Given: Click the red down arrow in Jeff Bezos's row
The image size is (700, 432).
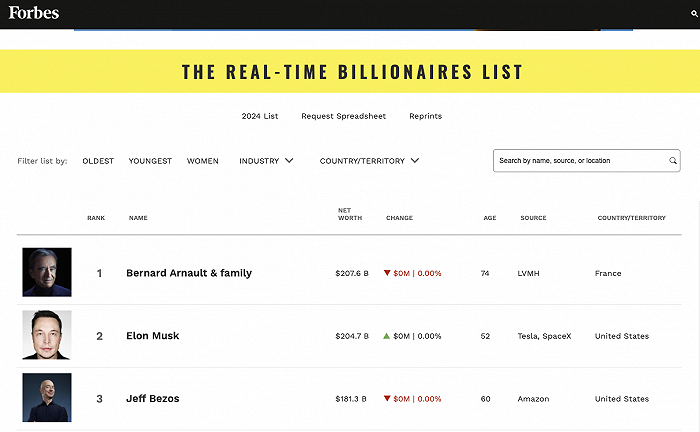Looking at the screenshot, I should [x=387, y=399].
